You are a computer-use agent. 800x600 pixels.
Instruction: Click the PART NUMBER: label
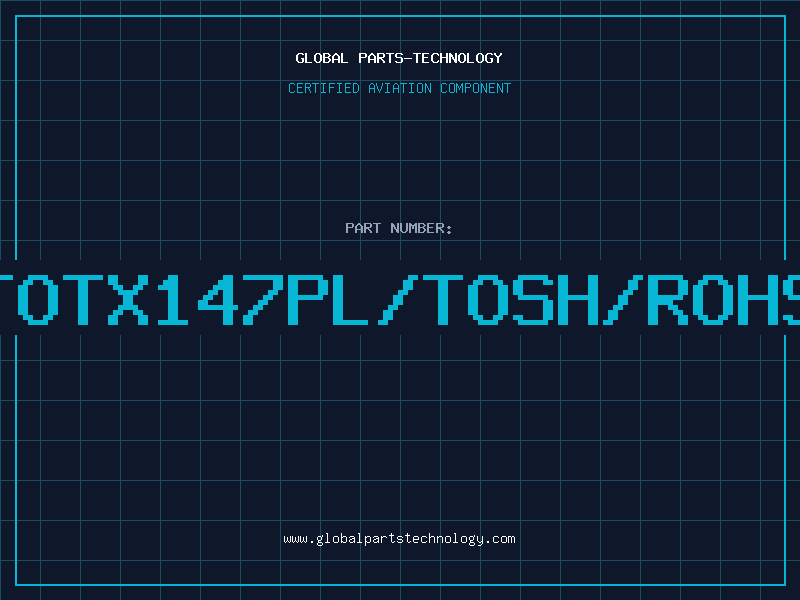pos(399,228)
